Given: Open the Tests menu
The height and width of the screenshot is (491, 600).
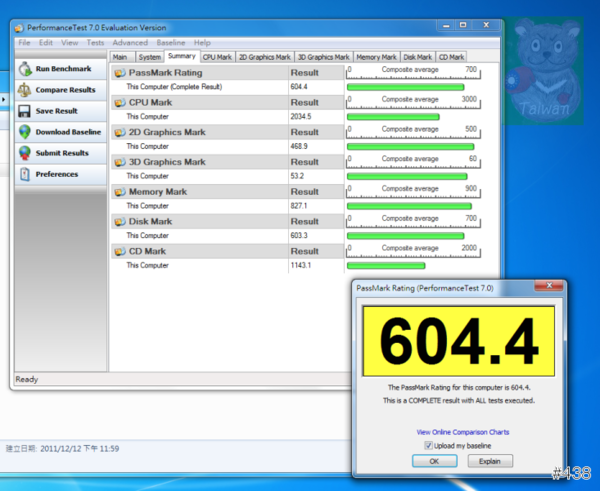Looking at the screenshot, I should coord(95,43).
